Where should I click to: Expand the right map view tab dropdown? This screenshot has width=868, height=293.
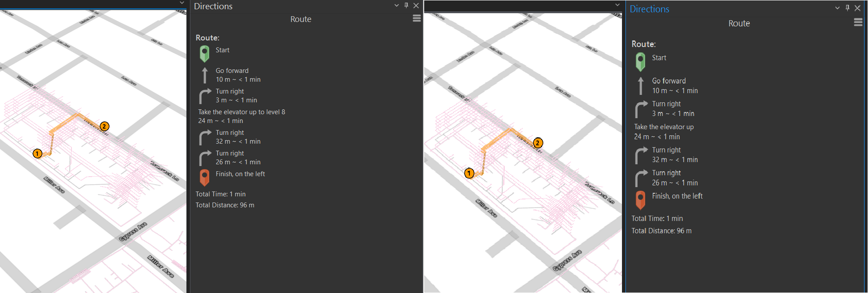(x=617, y=5)
